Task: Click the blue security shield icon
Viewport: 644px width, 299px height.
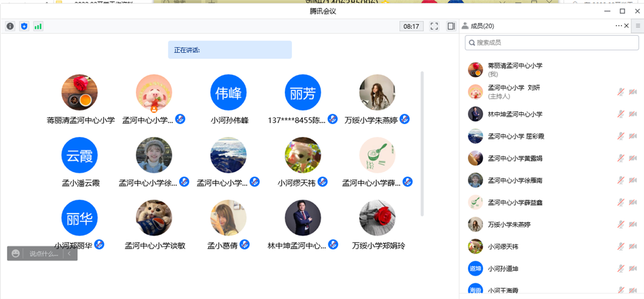Action: pyautogui.click(x=24, y=26)
